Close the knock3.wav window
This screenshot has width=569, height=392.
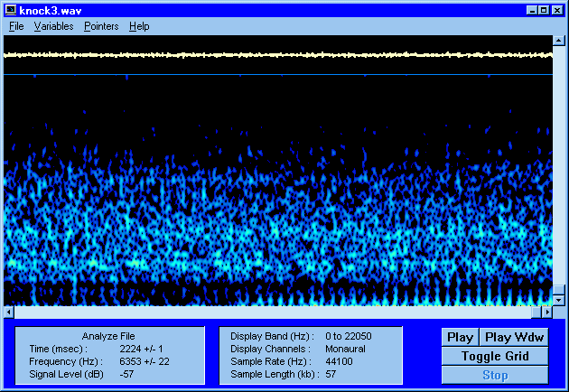(x=556, y=11)
